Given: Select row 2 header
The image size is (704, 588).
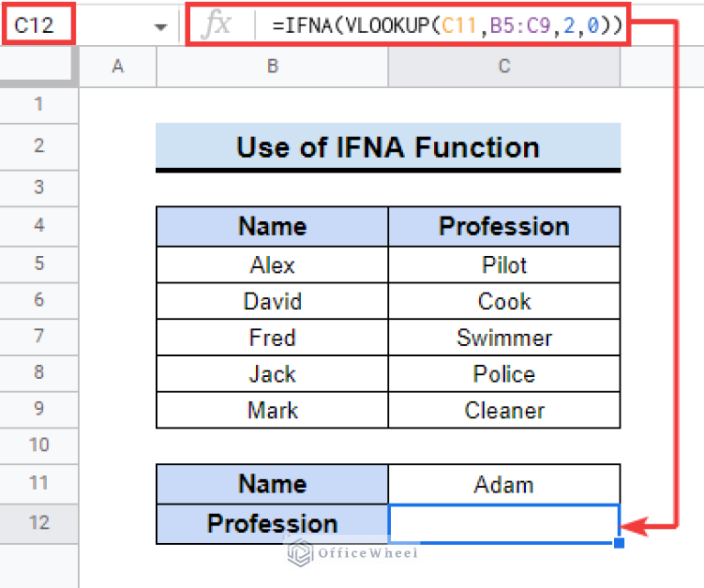Looking at the screenshot, I should (x=39, y=147).
